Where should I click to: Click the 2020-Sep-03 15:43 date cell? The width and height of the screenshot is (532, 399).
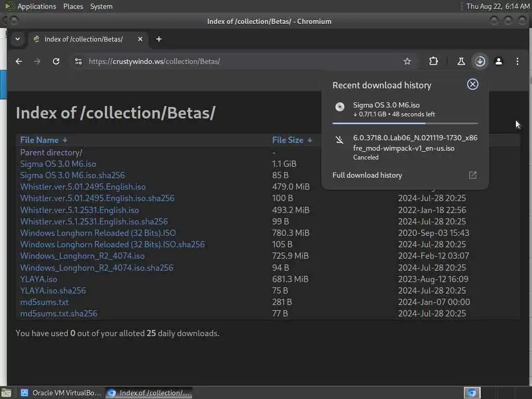click(x=434, y=233)
